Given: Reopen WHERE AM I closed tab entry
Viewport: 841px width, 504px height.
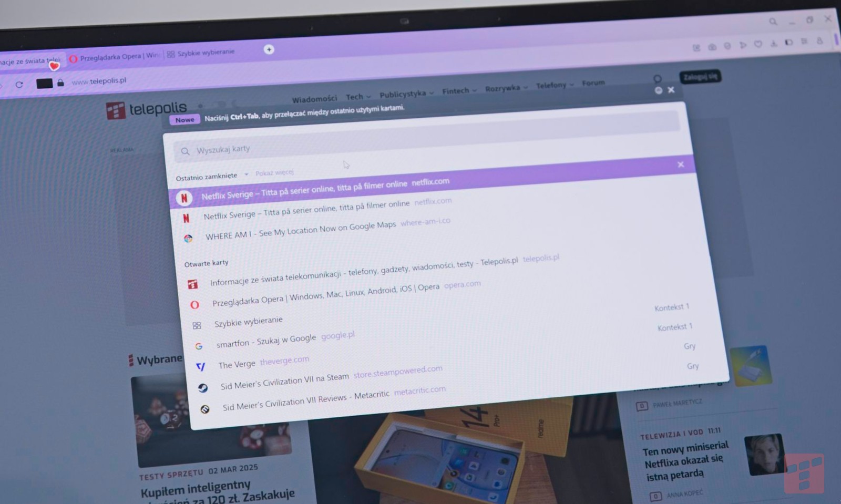Looking at the screenshot, I should [300, 231].
